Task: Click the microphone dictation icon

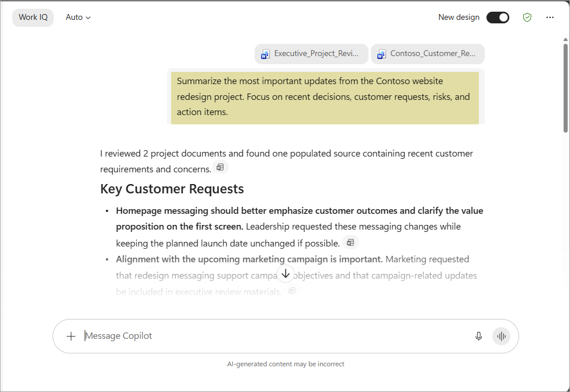Action: (x=478, y=336)
